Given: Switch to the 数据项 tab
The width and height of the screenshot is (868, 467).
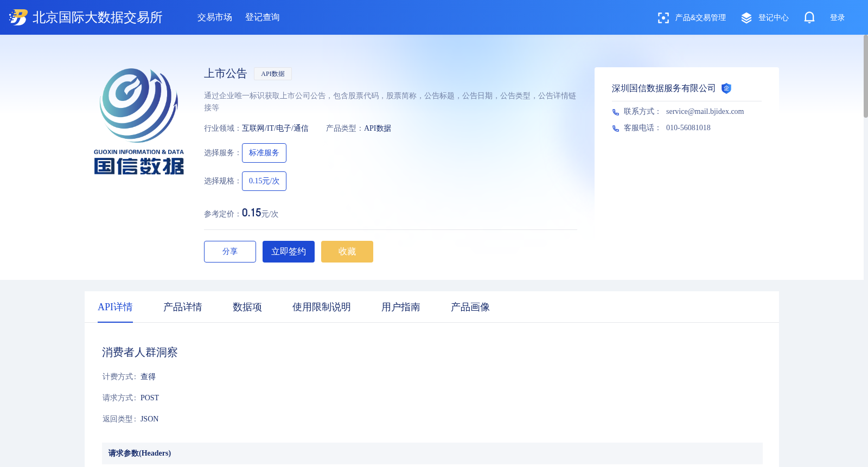Looking at the screenshot, I should point(247,307).
